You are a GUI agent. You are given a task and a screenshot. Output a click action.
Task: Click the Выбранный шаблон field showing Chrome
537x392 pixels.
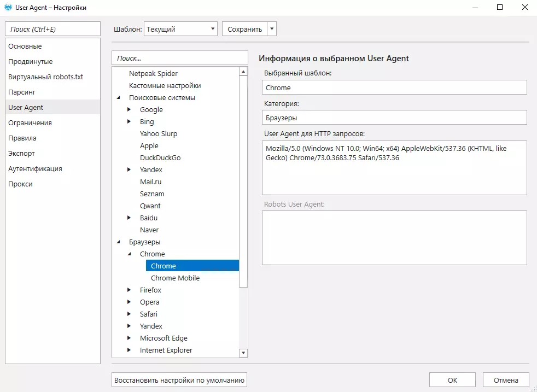[394, 87]
